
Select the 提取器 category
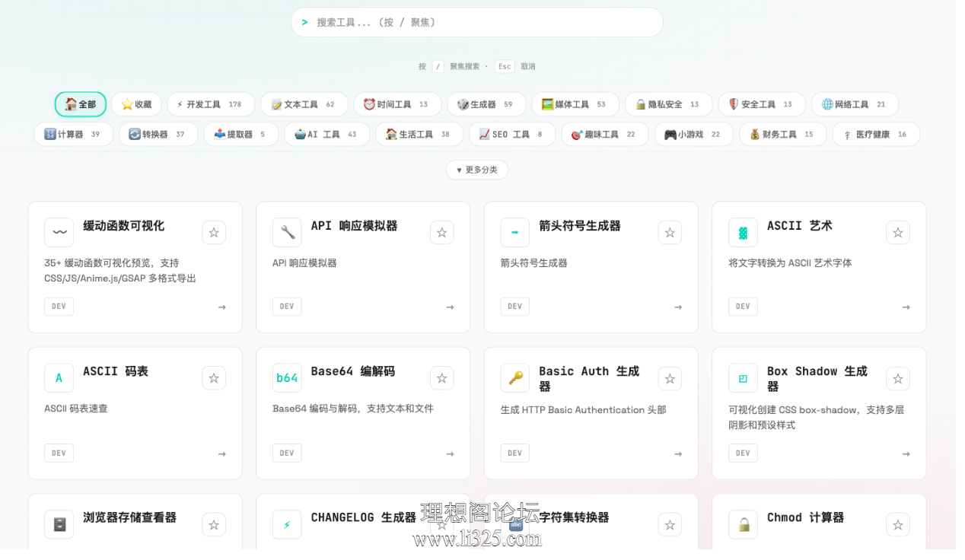[241, 134]
